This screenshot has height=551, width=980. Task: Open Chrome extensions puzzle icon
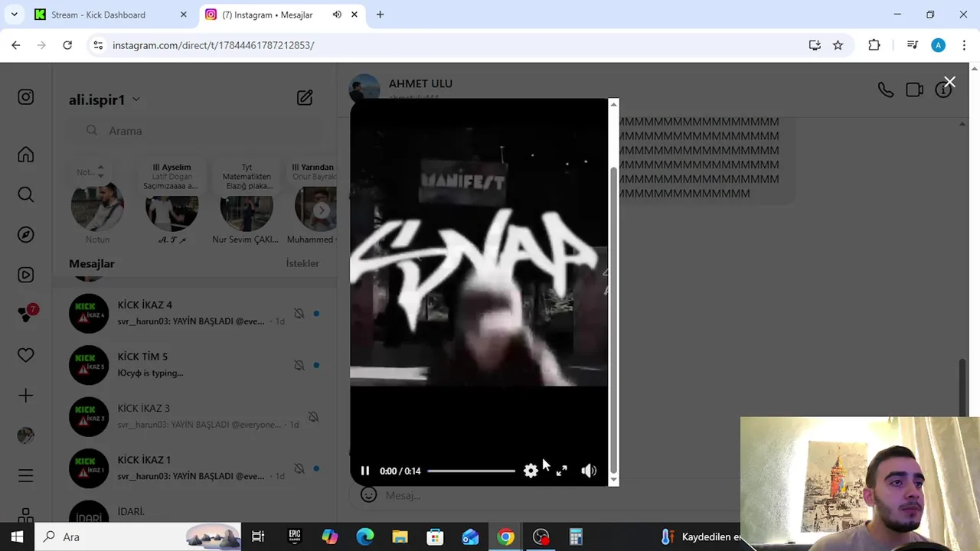(x=874, y=45)
